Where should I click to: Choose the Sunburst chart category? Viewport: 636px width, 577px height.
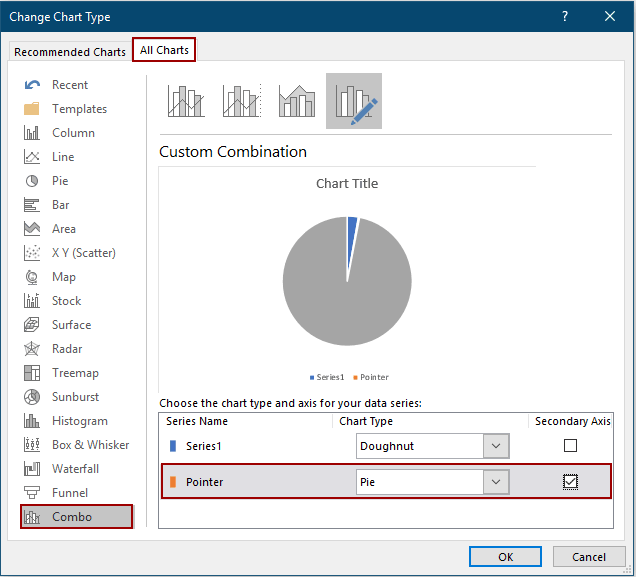75,397
